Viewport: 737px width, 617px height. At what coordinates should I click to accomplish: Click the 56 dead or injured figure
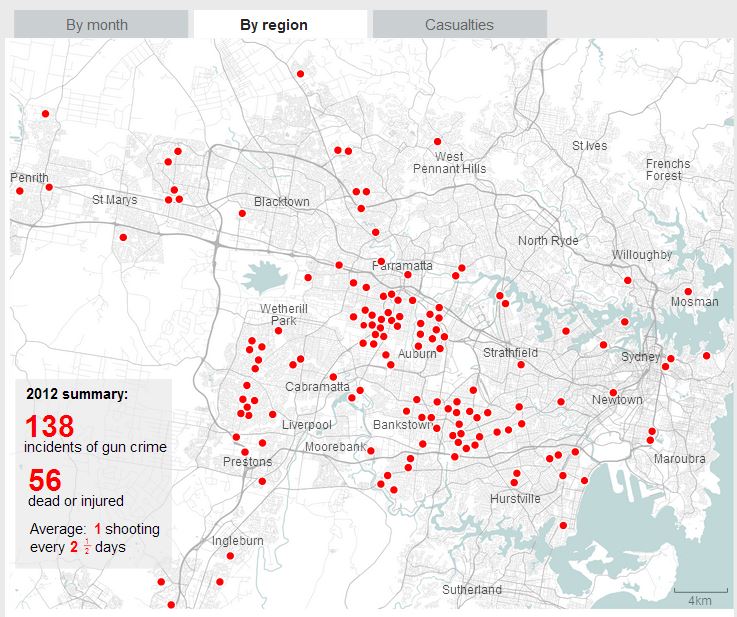(45, 480)
